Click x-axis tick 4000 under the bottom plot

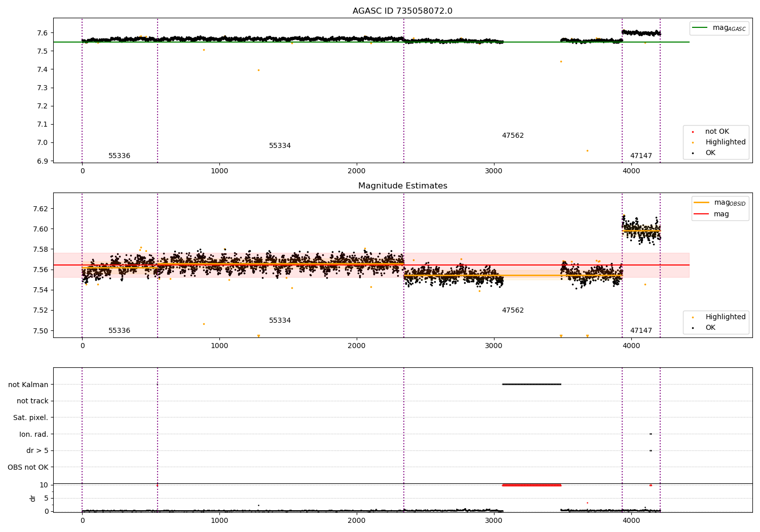[631, 520]
